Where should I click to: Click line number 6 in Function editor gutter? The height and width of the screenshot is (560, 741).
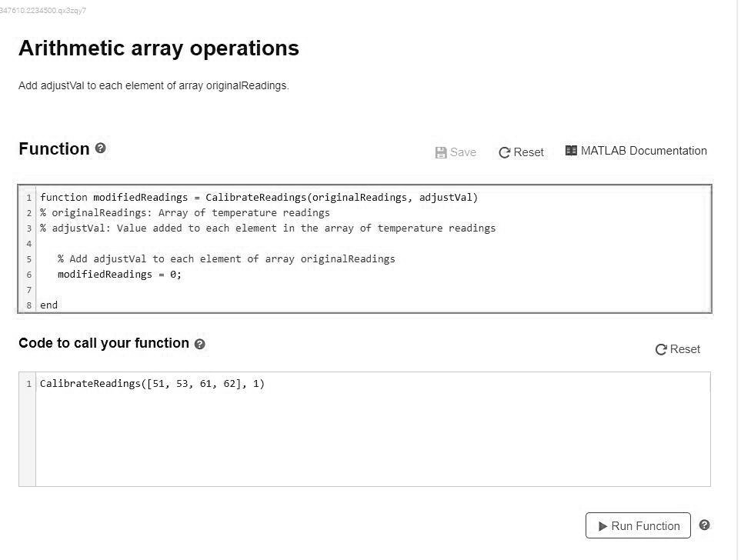pyautogui.click(x=28, y=275)
